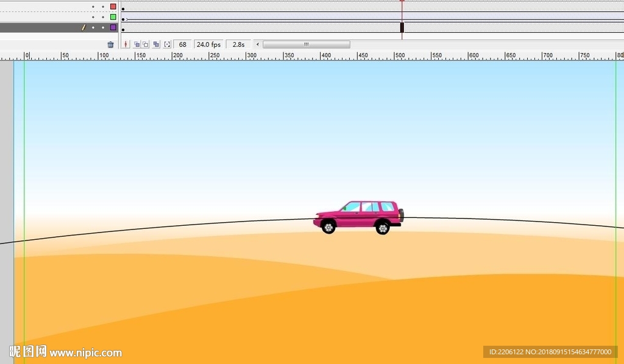Open Modify Onion Markers option
This screenshot has width=624, height=364.
tap(167, 44)
